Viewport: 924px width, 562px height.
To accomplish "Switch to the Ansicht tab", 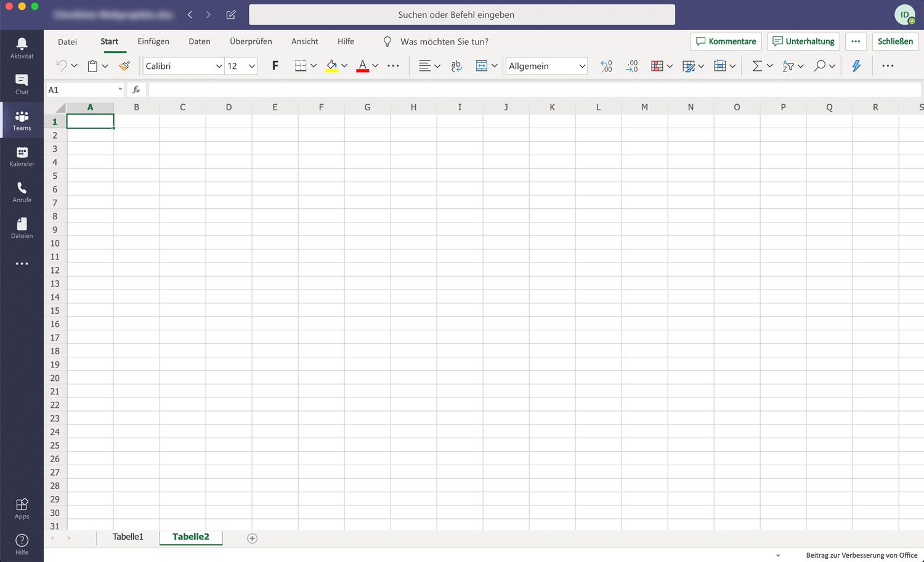I will coord(305,41).
